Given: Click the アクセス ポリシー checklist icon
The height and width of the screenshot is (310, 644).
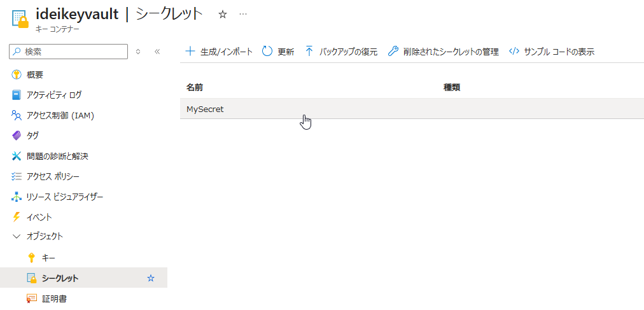Looking at the screenshot, I should pyautogui.click(x=17, y=176).
